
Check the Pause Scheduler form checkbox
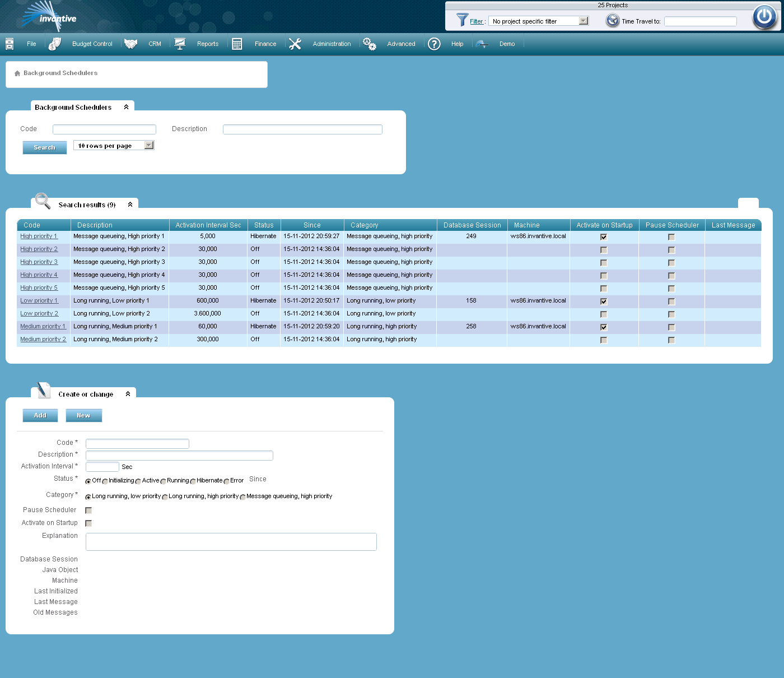point(88,510)
